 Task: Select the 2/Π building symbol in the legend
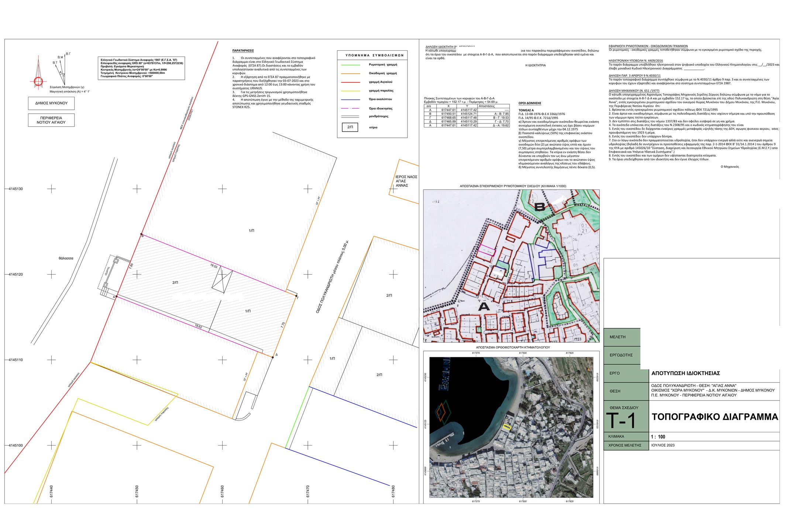[x=350, y=127]
